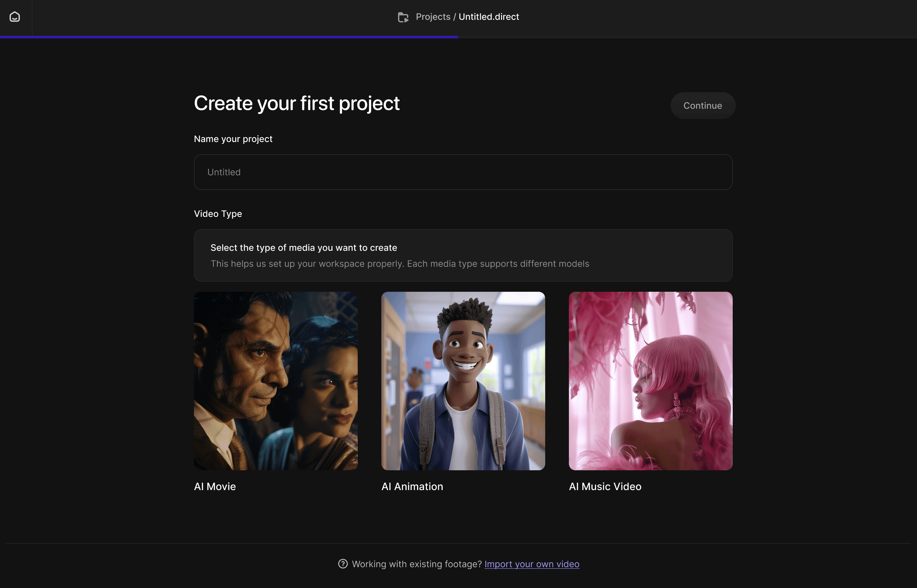Click the AI Animation text label
The height and width of the screenshot is (588, 917).
412,487
